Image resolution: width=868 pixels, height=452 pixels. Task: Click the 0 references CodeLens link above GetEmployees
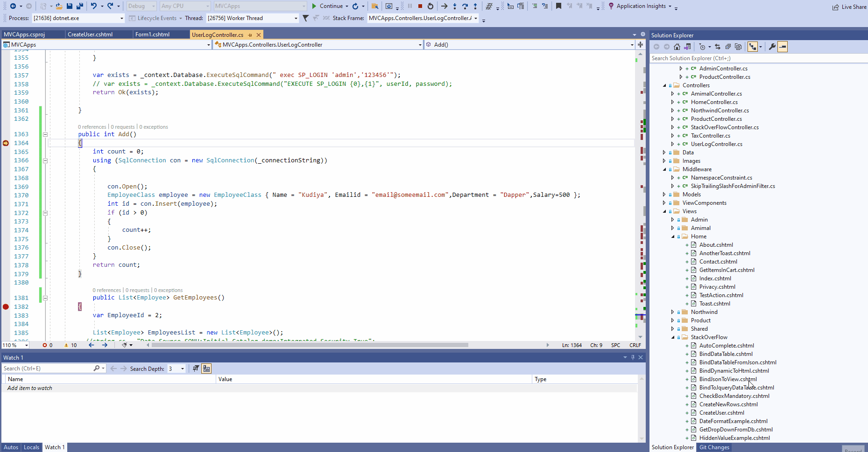107,290
